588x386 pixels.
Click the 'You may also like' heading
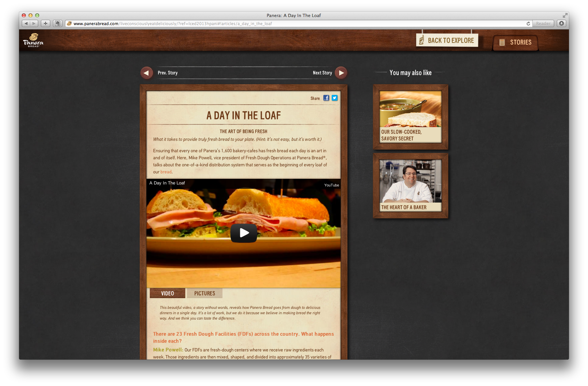(410, 72)
